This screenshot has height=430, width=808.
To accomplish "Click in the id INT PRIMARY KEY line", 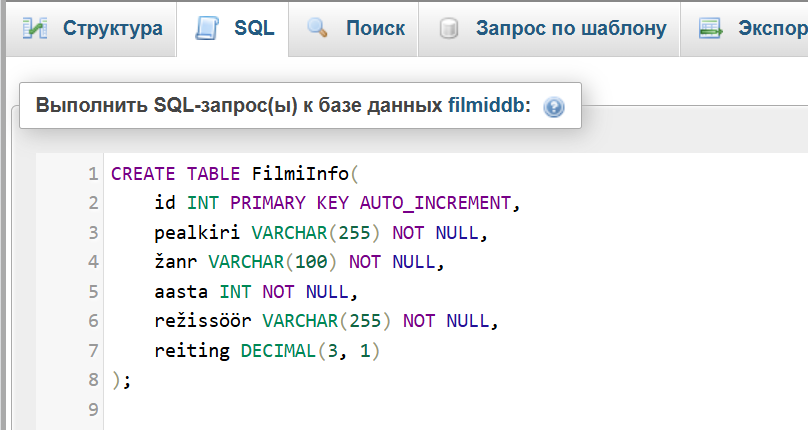I will click(x=338, y=203).
